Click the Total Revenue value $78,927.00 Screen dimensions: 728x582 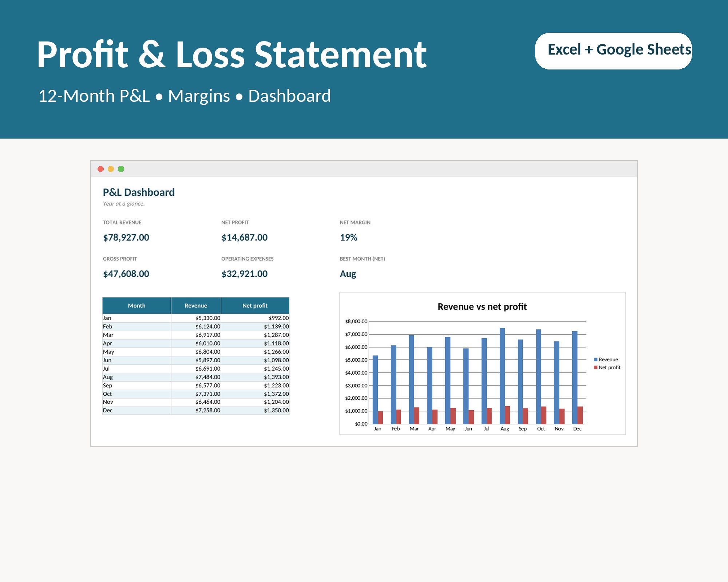point(126,238)
